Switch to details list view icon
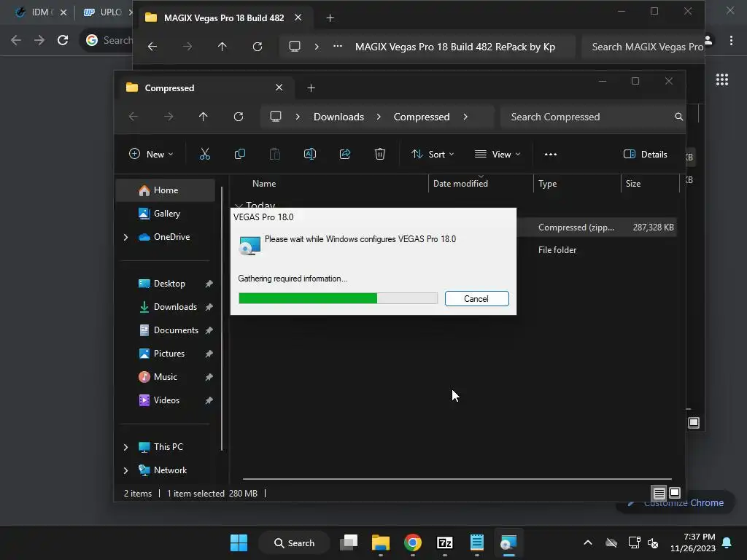The width and height of the screenshot is (747, 560). coord(659,493)
